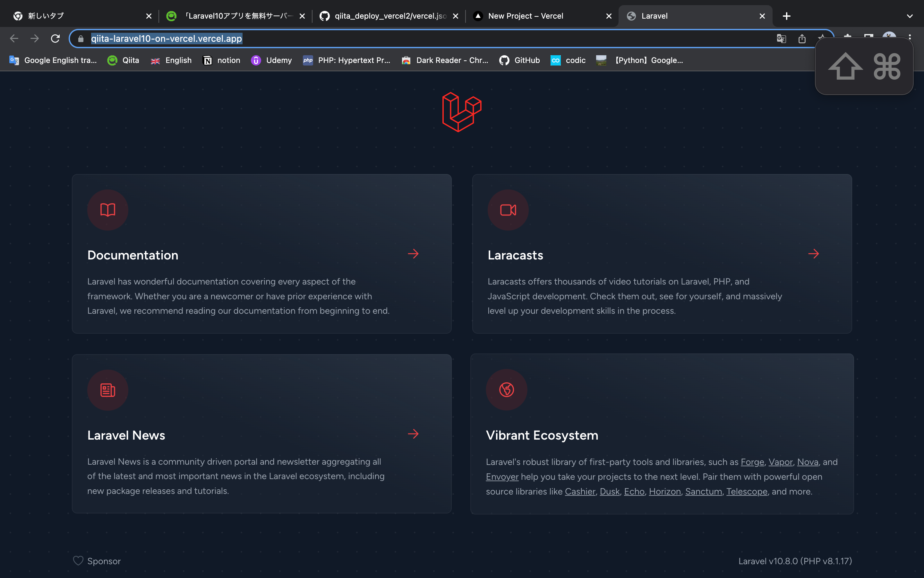Click the share page icon
Image resolution: width=924 pixels, height=578 pixels.
point(802,39)
